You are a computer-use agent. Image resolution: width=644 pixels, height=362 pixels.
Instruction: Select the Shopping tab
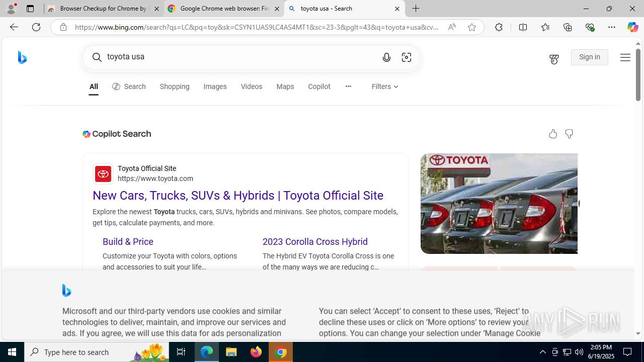tap(175, 86)
